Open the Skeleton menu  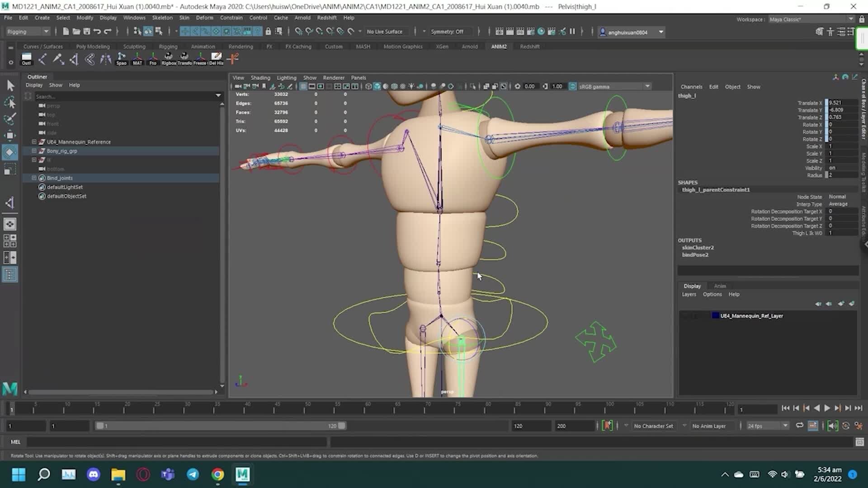click(x=162, y=18)
